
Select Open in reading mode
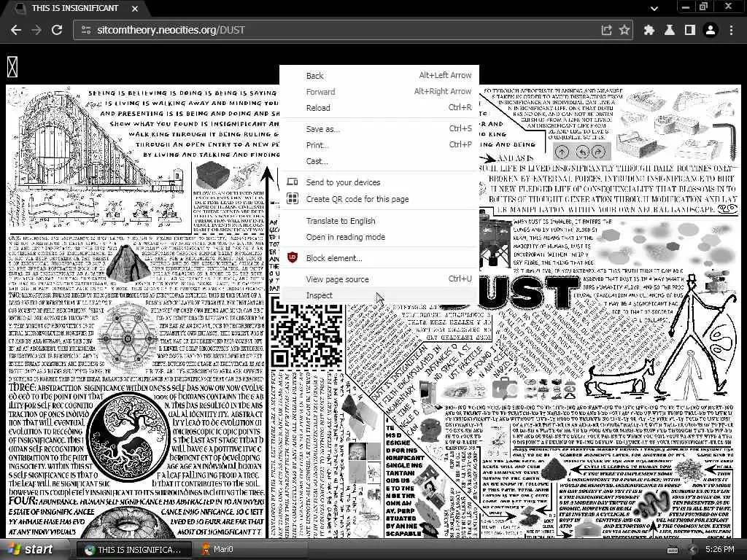pos(379,237)
